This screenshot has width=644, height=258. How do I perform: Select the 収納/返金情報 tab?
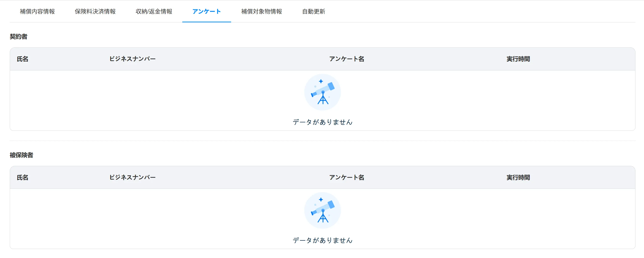pos(154,11)
